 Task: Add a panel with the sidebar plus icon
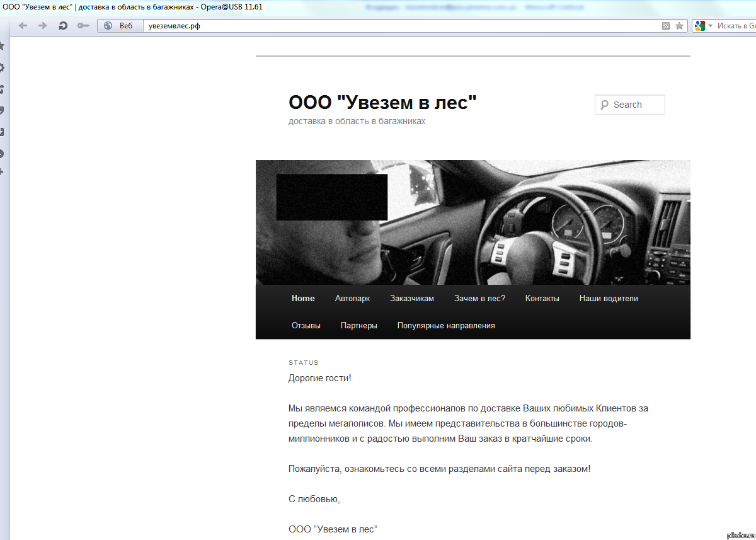point(2,171)
